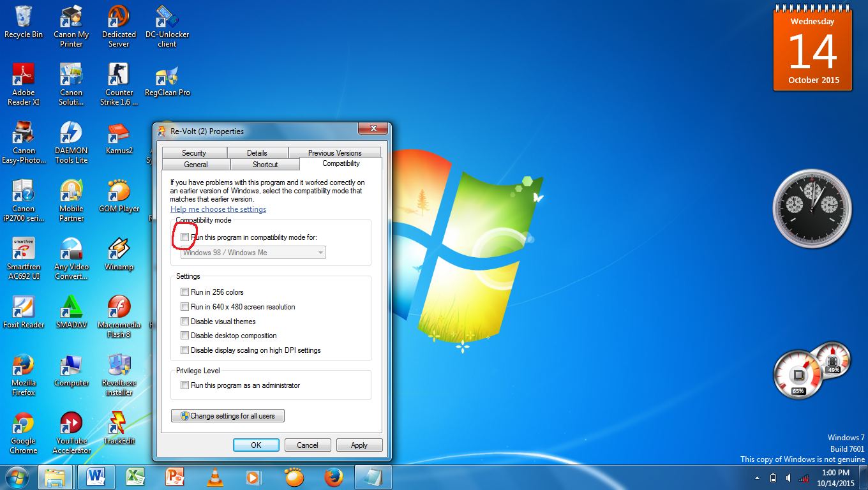Select the Counter Strike 1.6 desktop icon
The width and height of the screenshot is (868, 490).
(119, 85)
